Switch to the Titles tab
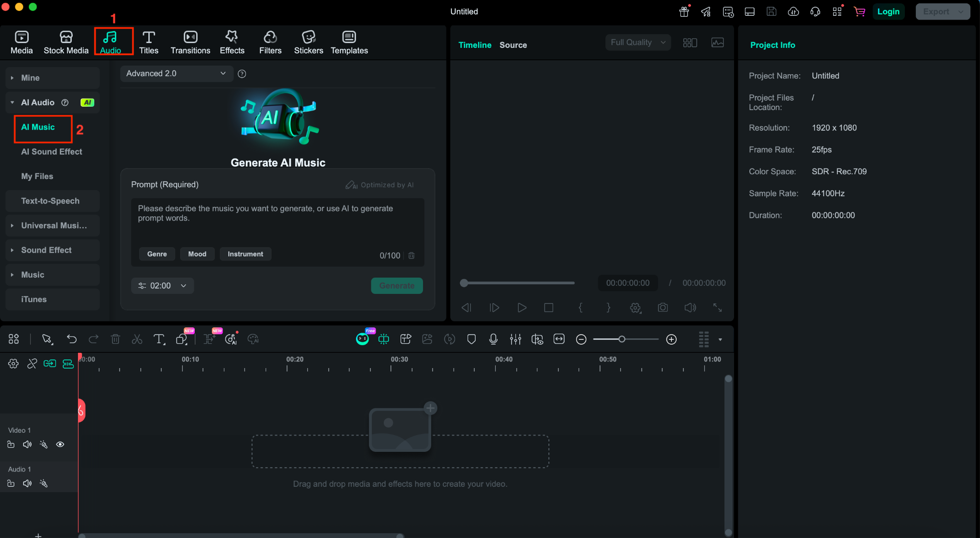Image resolution: width=980 pixels, height=538 pixels. (148, 42)
